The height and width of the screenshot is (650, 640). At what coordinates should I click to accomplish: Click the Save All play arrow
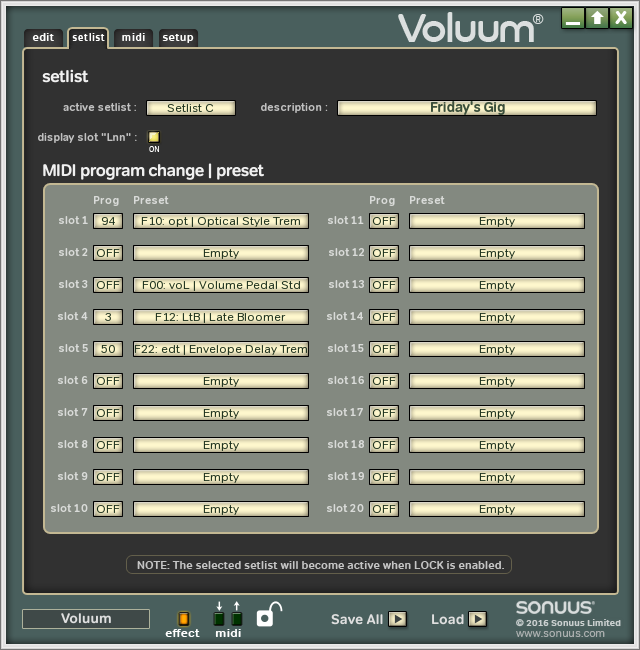[398, 619]
